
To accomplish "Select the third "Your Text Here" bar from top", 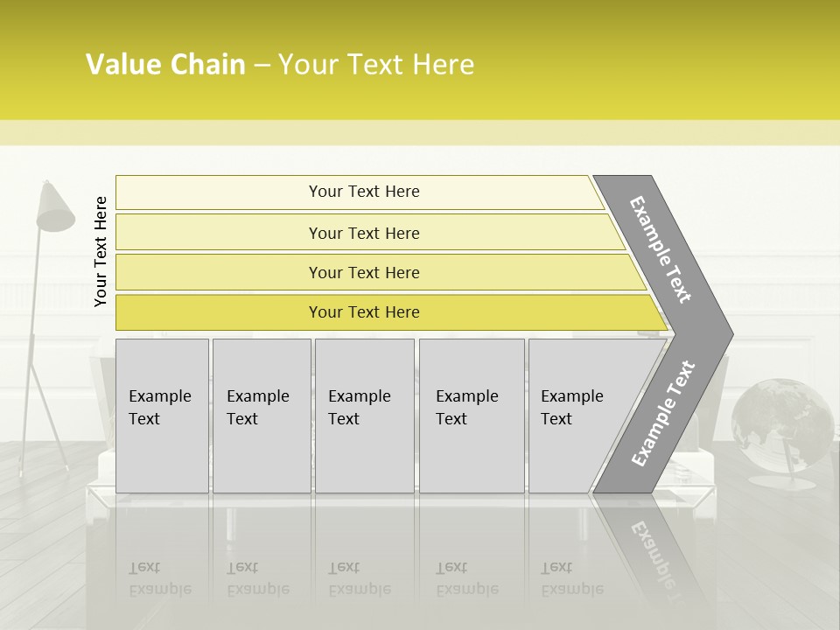I will (363, 272).
